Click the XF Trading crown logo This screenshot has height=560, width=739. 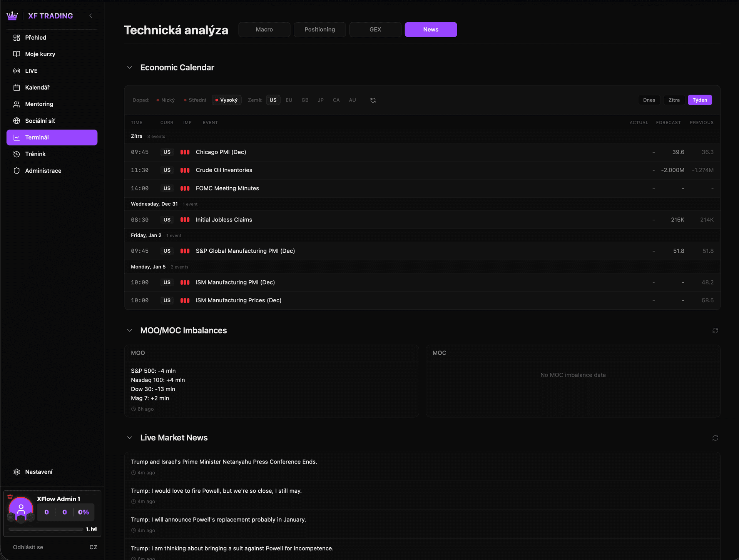coord(12,16)
